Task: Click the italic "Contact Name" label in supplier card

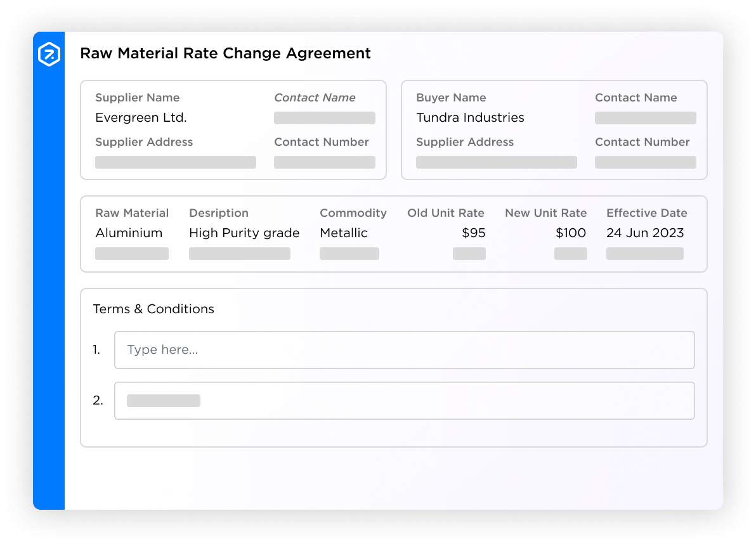Action: (315, 98)
